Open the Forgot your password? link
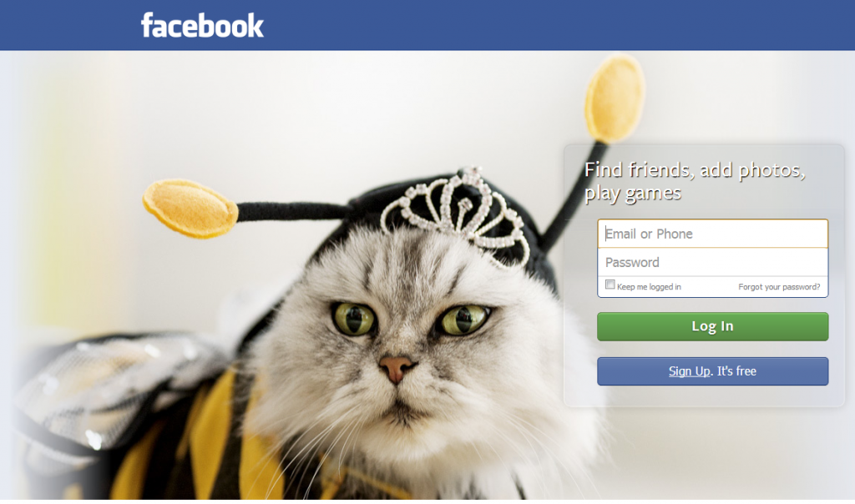 point(779,286)
